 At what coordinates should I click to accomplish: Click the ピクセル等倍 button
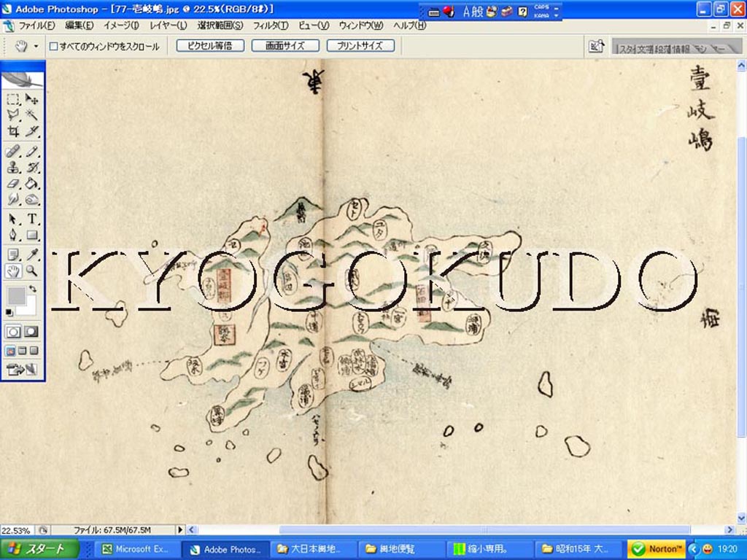point(210,46)
